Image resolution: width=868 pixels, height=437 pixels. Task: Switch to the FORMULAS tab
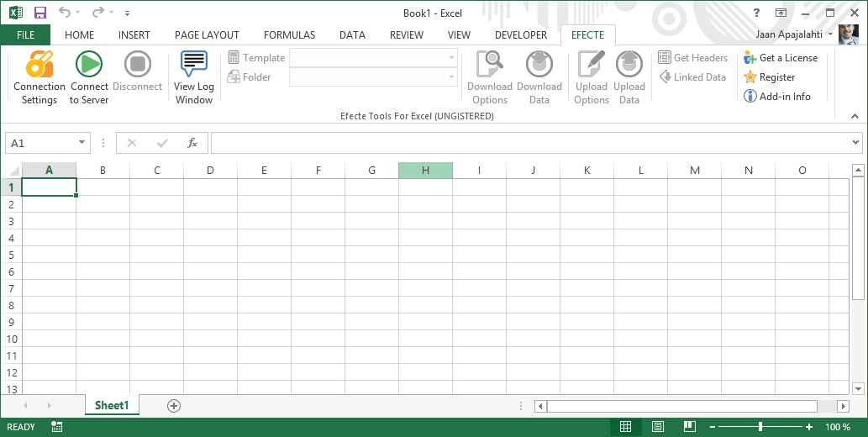click(x=290, y=35)
